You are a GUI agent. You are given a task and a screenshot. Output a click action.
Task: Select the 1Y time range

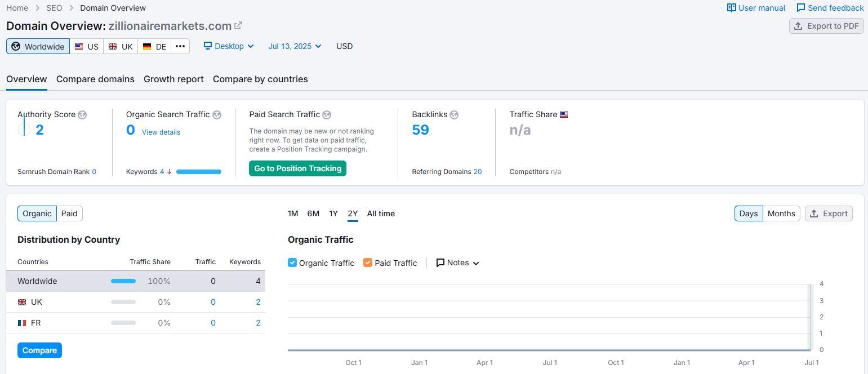[x=333, y=213]
